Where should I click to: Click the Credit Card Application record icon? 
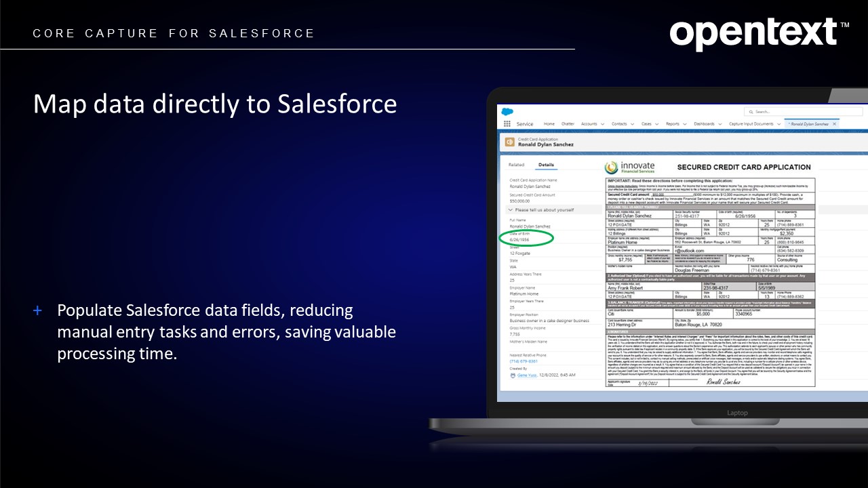coord(509,142)
